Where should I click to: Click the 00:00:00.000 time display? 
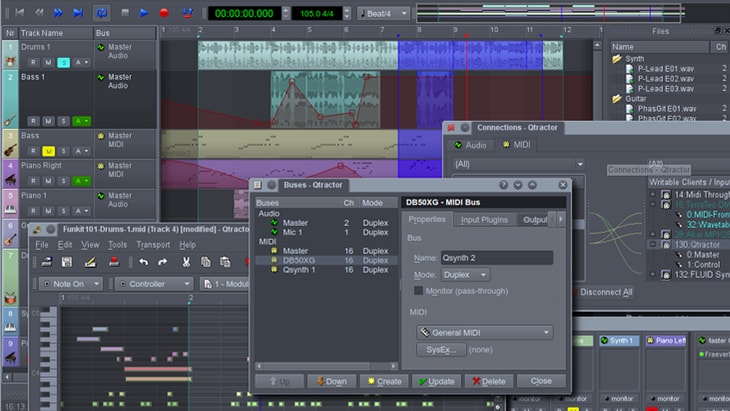point(244,13)
